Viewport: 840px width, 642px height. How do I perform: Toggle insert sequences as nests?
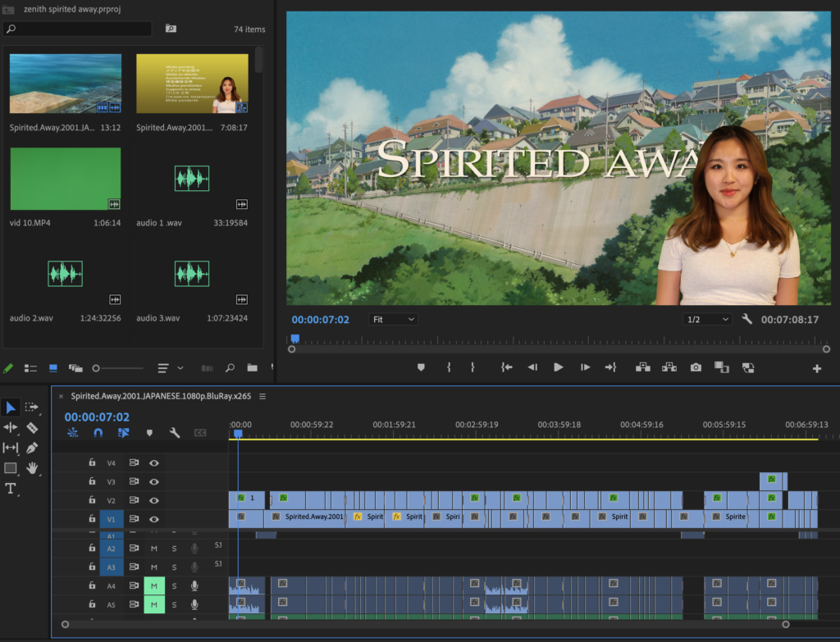click(73, 433)
